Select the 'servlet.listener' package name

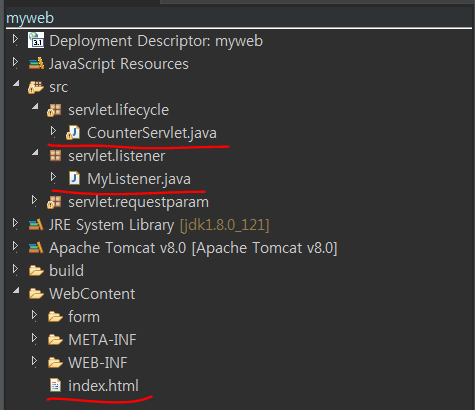pyautogui.click(x=117, y=156)
